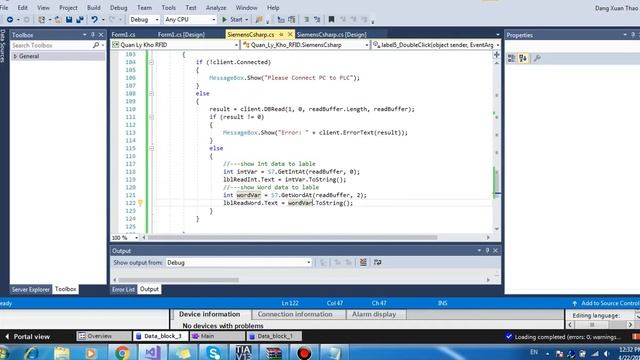
Task: Expand the General node in Toolbox
Action: click(x=16, y=56)
